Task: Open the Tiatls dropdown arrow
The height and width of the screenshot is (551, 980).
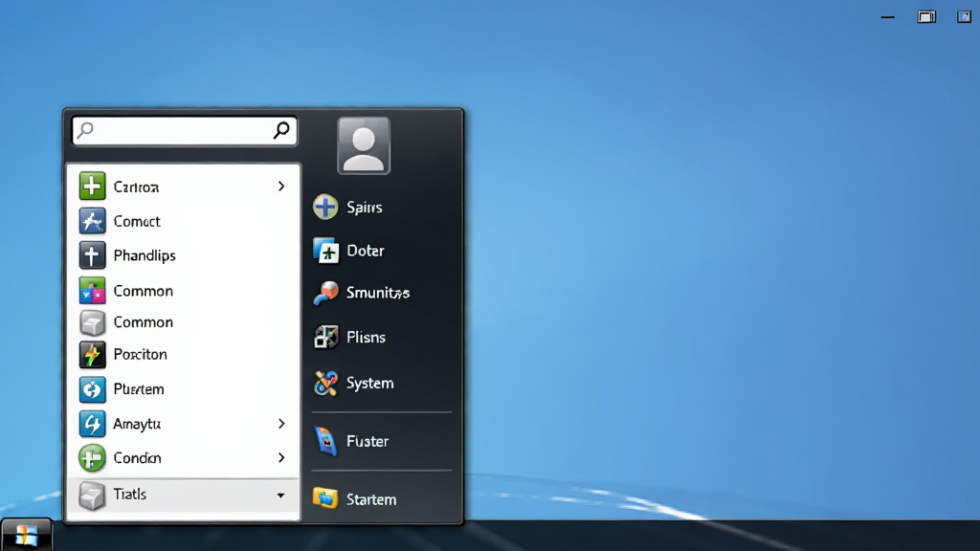Action: [280, 496]
